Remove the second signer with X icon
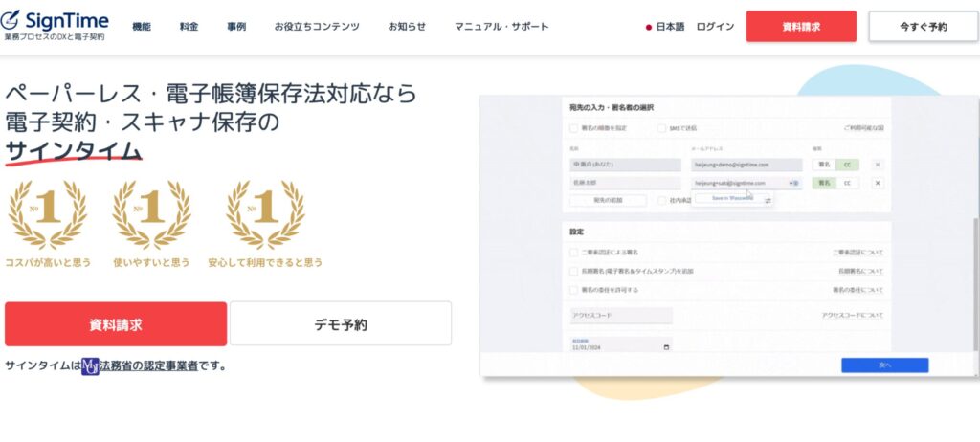 click(878, 183)
